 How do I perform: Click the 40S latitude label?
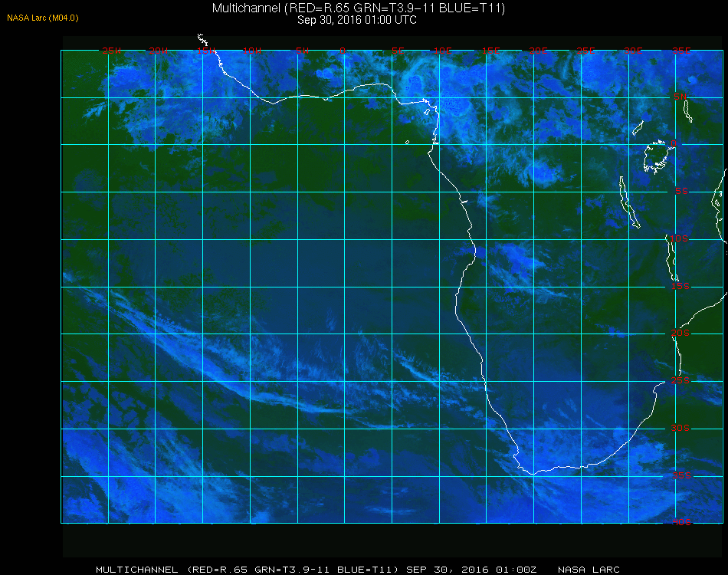pyautogui.click(x=681, y=522)
